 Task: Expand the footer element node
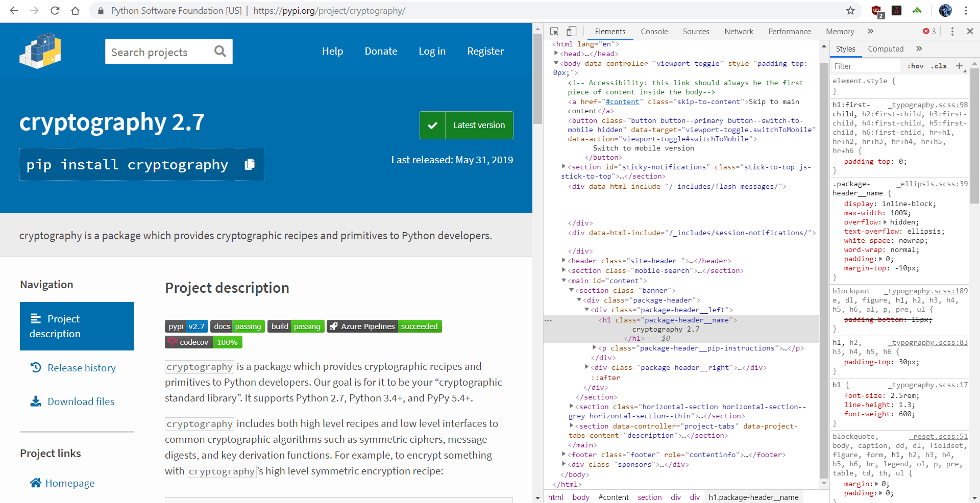pyautogui.click(x=564, y=455)
